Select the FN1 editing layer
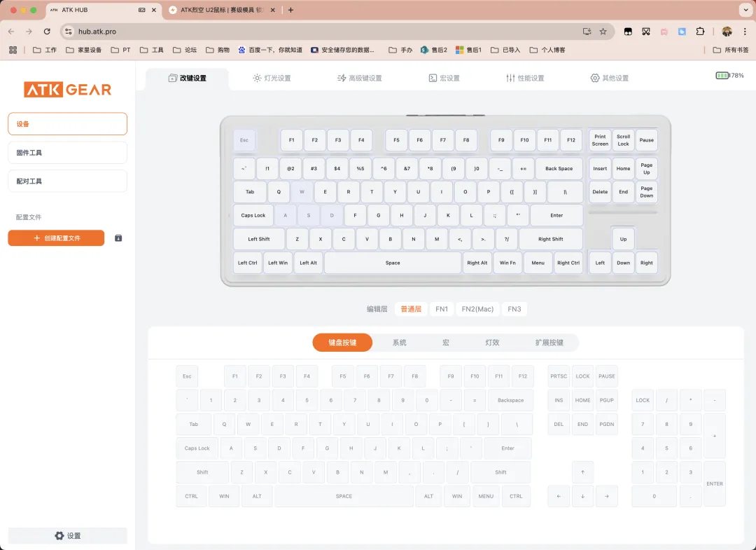This screenshot has height=550, width=756. 442,309
